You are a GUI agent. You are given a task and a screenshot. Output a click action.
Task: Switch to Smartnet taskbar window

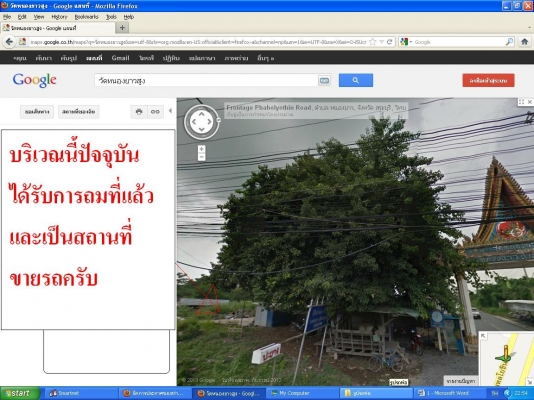pos(81,393)
